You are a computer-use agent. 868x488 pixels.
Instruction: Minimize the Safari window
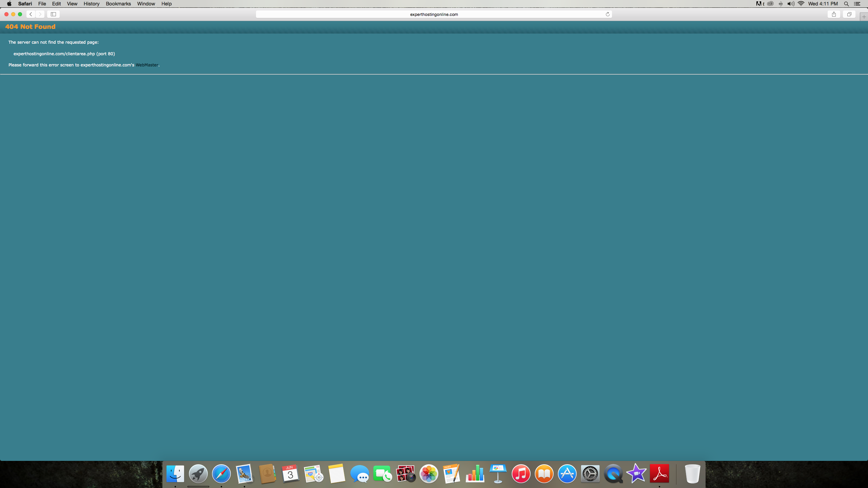point(13,14)
